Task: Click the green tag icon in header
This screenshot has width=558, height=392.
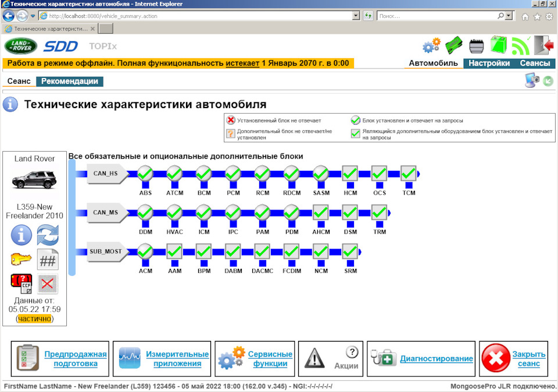Action: pos(453,45)
